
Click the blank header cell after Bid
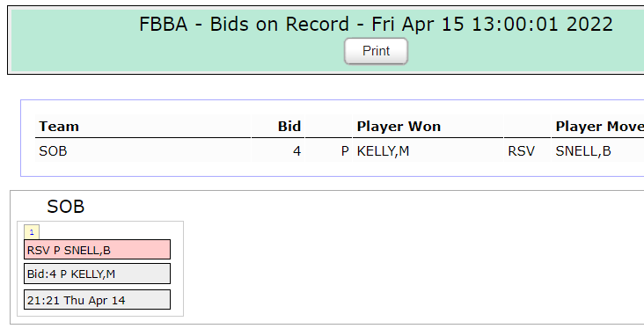coord(328,126)
